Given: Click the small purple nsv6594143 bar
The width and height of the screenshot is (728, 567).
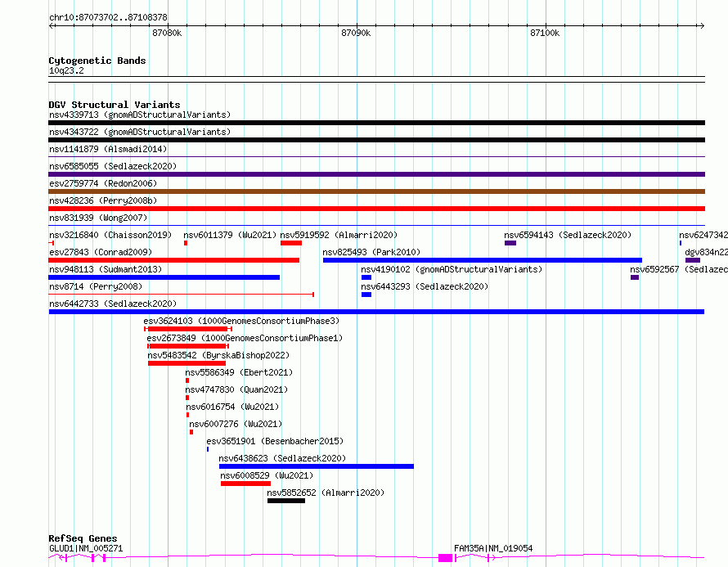Looking at the screenshot, I should (510, 243).
